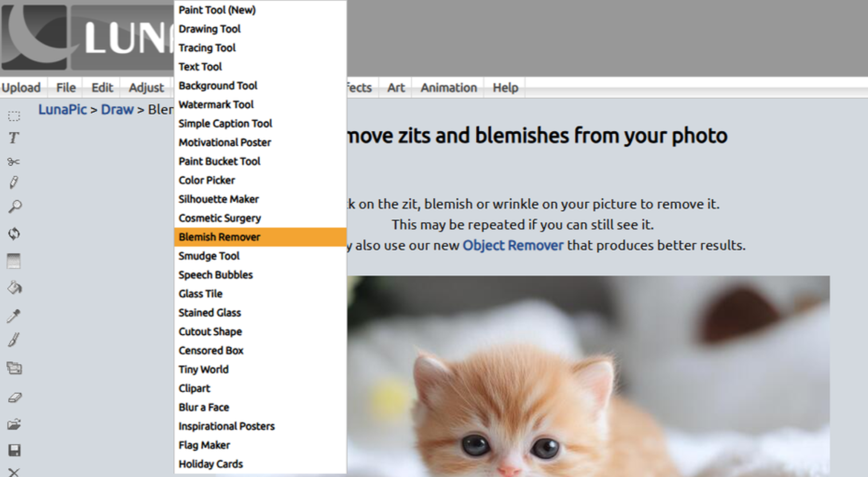This screenshot has width=868, height=477.
Task: Select the eyedropper color picker icon
Action: point(14,315)
